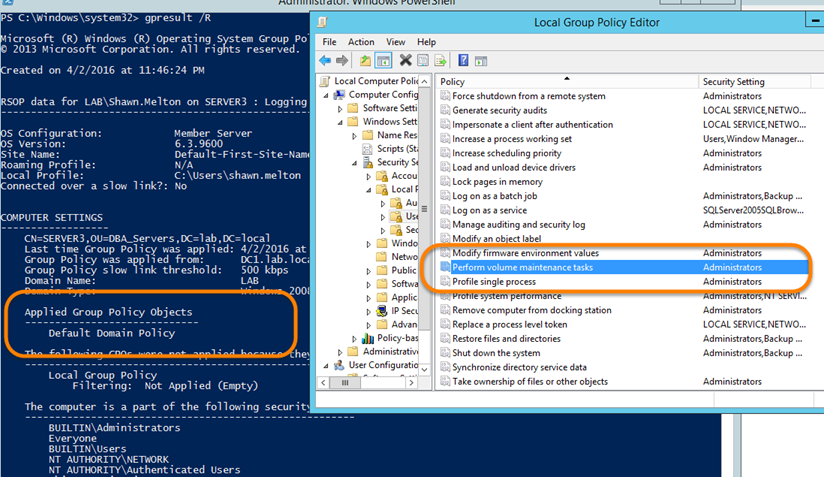Image resolution: width=824 pixels, height=477 pixels.
Task: Select 'Modify an object label' policy
Action: coord(623,238)
